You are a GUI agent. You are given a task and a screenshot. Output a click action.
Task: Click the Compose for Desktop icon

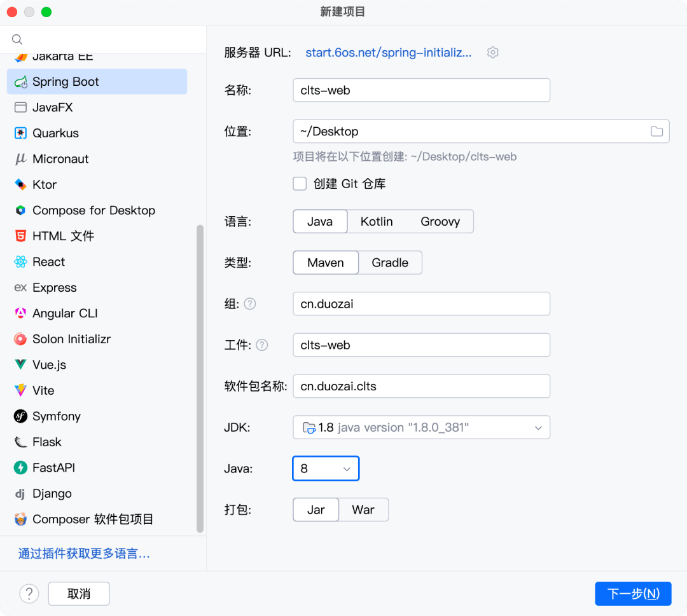(20, 210)
